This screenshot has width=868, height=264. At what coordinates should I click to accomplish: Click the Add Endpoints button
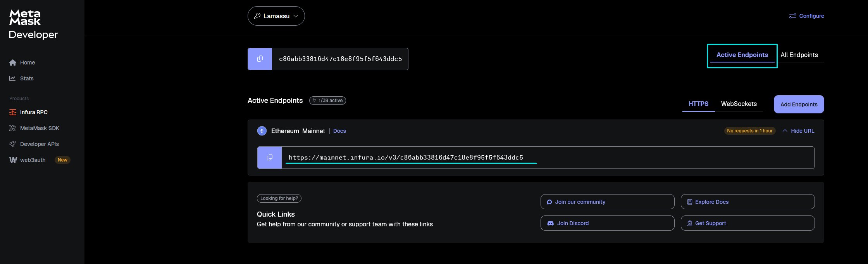pyautogui.click(x=799, y=104)
